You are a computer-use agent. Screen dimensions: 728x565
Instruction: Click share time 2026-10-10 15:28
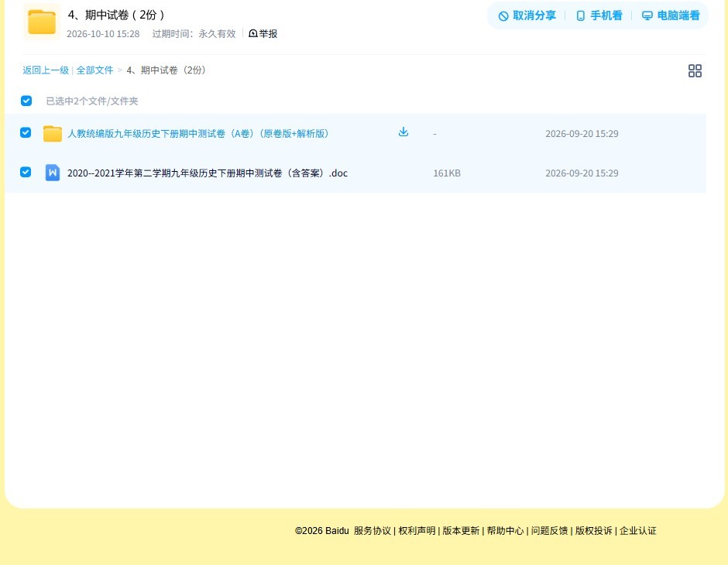tap(103, 34)
